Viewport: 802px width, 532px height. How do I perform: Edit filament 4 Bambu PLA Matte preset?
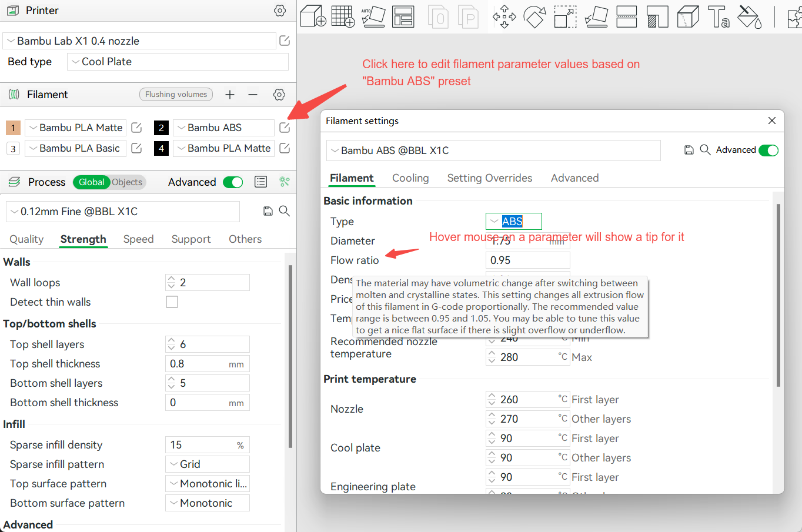(285, 148)
